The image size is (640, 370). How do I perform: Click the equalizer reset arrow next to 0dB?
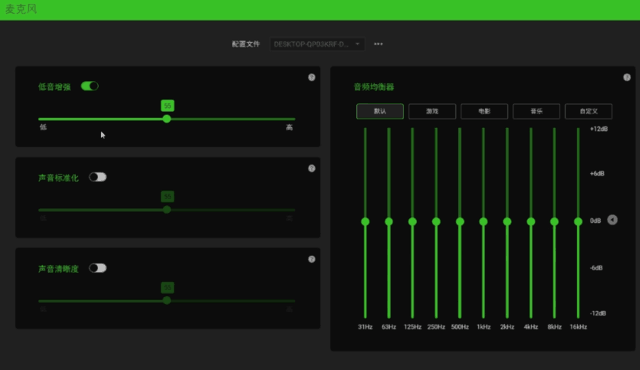click(x=612, y=220)
